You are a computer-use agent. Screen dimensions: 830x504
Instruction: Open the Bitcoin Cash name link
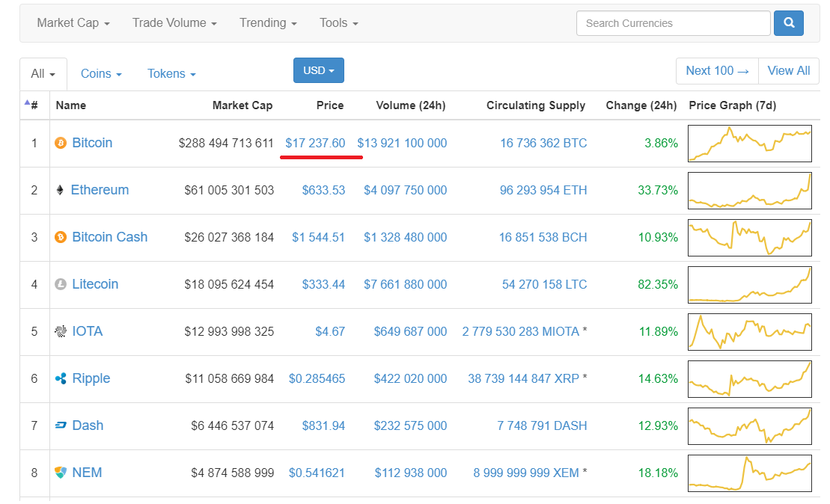click(x=109, y=237)
